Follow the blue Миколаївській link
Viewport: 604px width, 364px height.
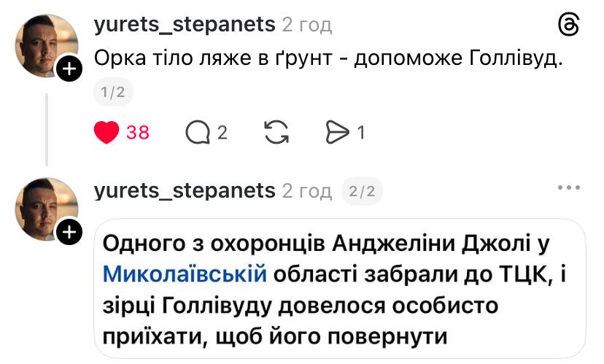(183, 274)
